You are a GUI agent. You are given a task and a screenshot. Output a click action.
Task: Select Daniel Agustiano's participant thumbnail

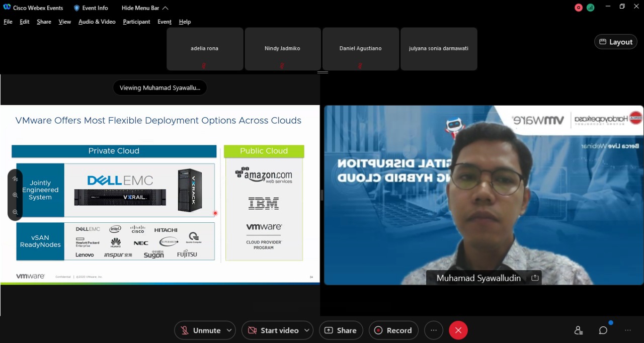(x=361, y=49)
